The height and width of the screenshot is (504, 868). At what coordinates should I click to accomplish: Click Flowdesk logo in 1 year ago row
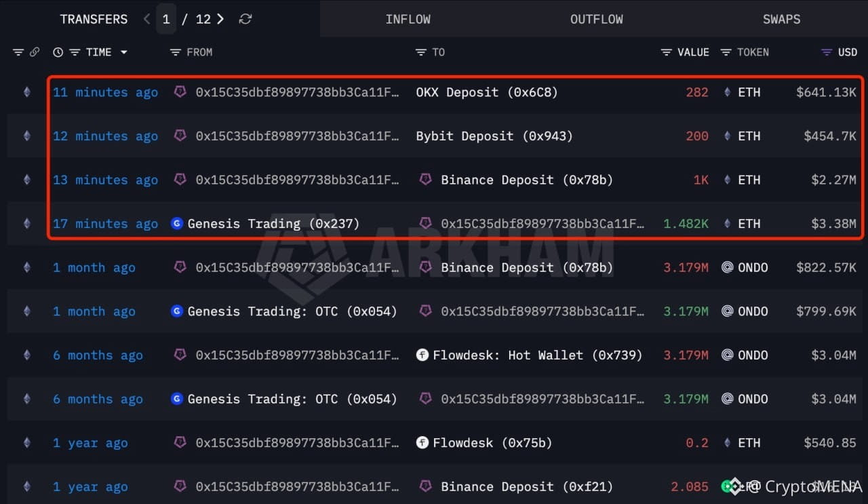point(422,442)
